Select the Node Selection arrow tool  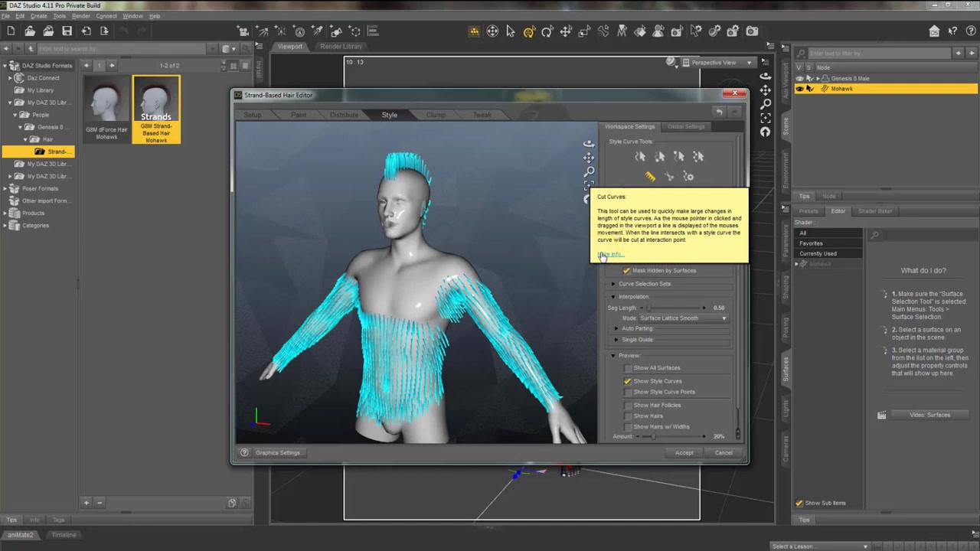[x=511, y=31]
